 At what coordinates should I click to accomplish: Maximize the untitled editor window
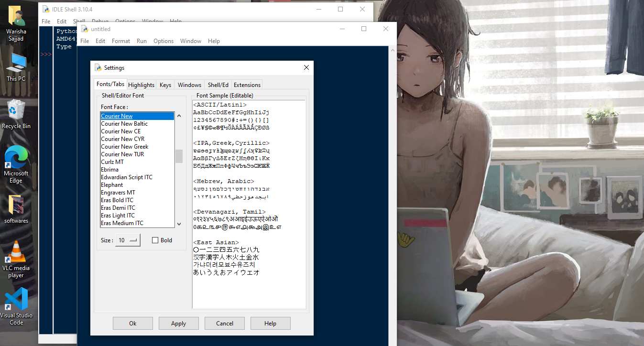point(364,29)
